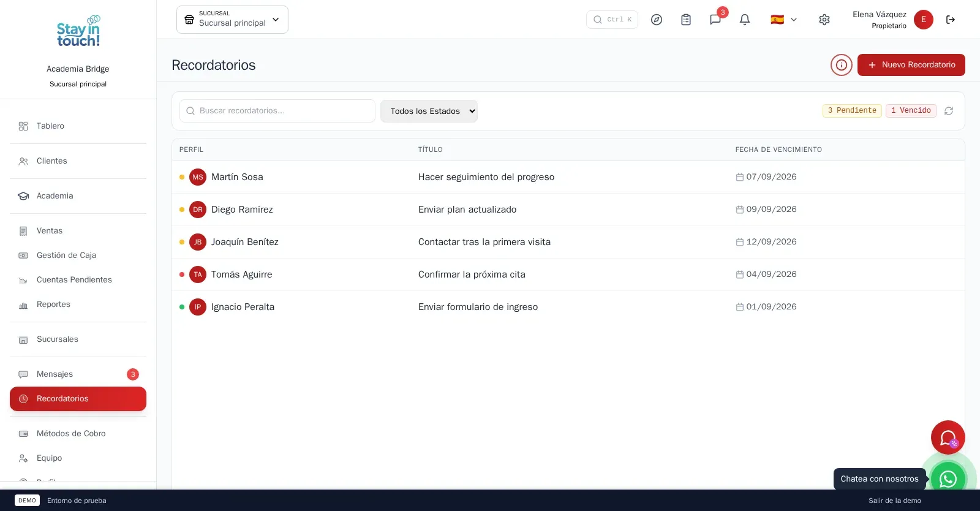The height and width of the screenshot is (511, 980).
Task: Click the IP avatar for Ignacio Peralta
Action: coord(198,307)
